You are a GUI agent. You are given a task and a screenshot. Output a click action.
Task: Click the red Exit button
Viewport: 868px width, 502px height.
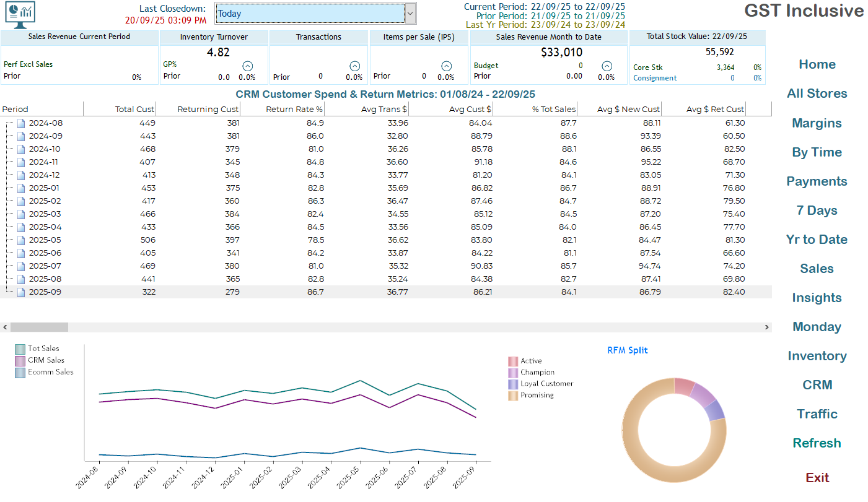point(817,478)
